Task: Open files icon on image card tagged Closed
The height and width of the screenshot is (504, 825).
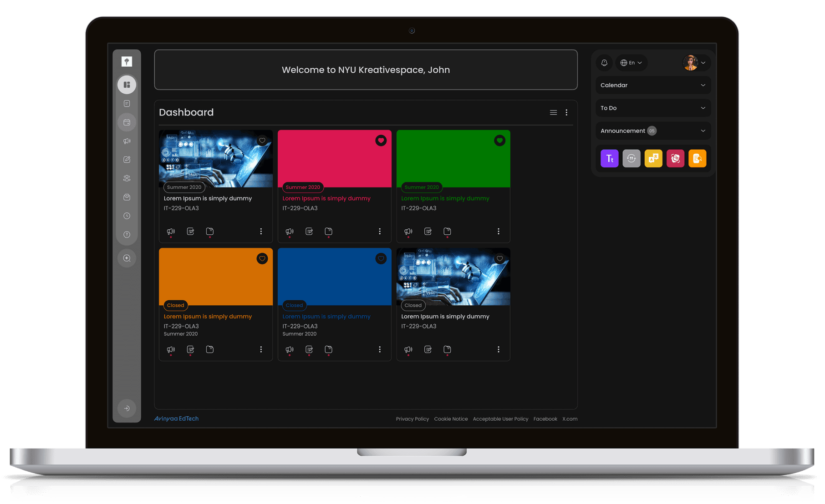Action: coord(447,349)
